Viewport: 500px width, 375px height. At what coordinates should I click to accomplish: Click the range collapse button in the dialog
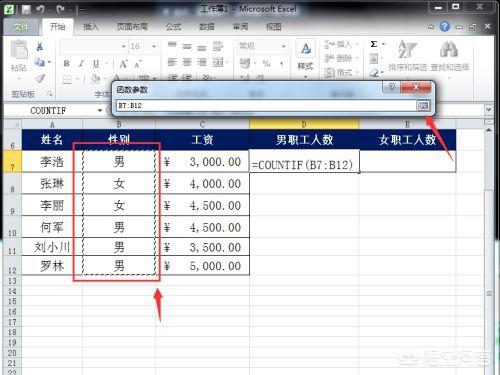[x=423, y=106]
